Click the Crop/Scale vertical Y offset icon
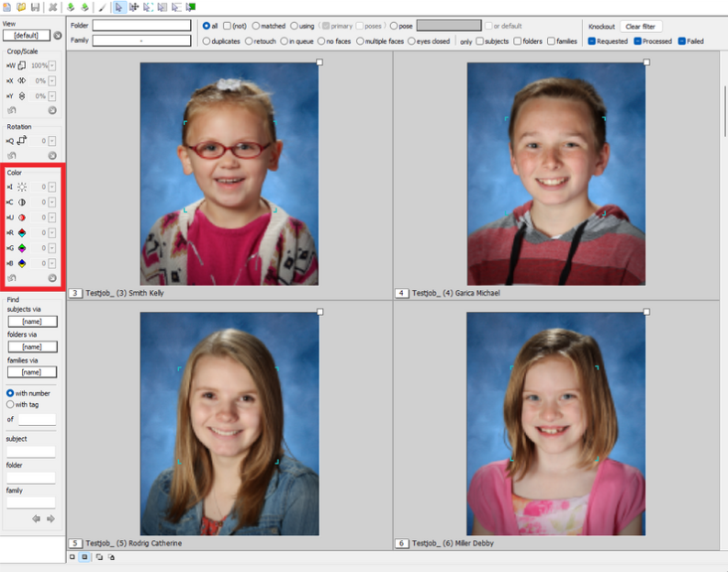The image size is (728, 572). [x=22, y=96]
